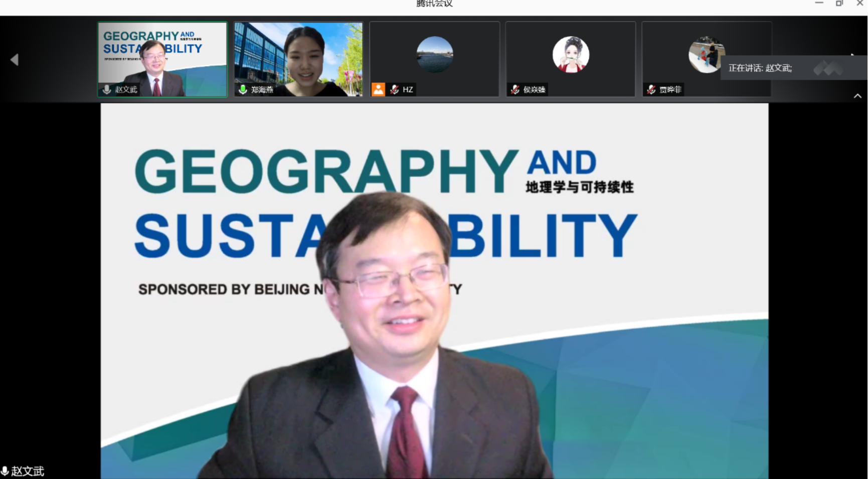868x479 pixels.
Task: Collapse the participant thumbnail strip
Action: coord(857,96)
